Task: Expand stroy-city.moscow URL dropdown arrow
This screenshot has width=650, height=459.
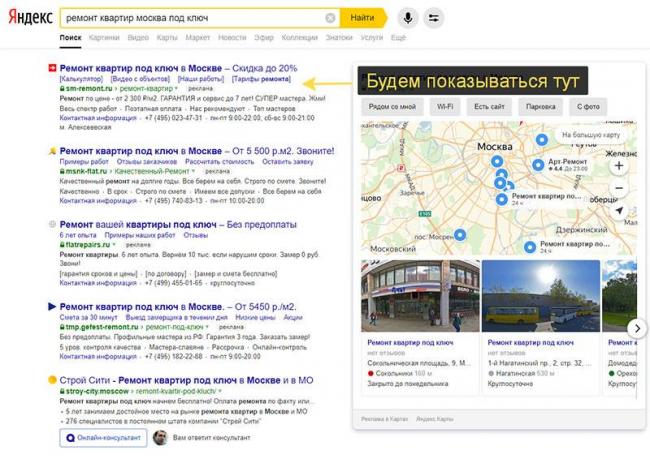Action: coord(220,391)
